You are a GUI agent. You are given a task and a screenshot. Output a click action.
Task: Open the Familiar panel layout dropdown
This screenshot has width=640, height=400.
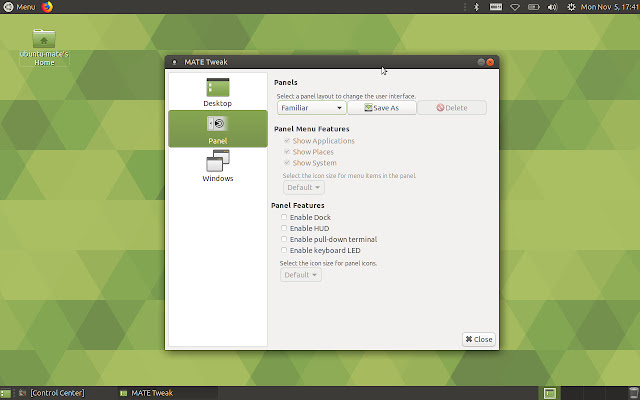311,108
